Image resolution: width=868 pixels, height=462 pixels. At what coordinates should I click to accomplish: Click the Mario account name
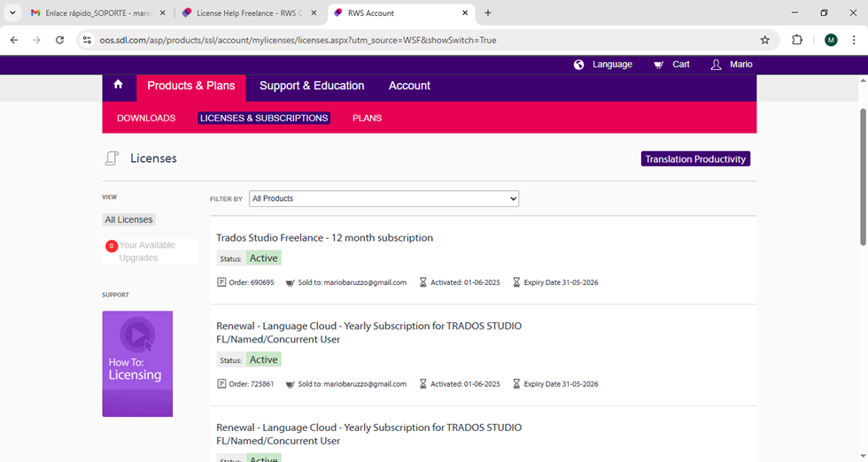coord(740,65)
